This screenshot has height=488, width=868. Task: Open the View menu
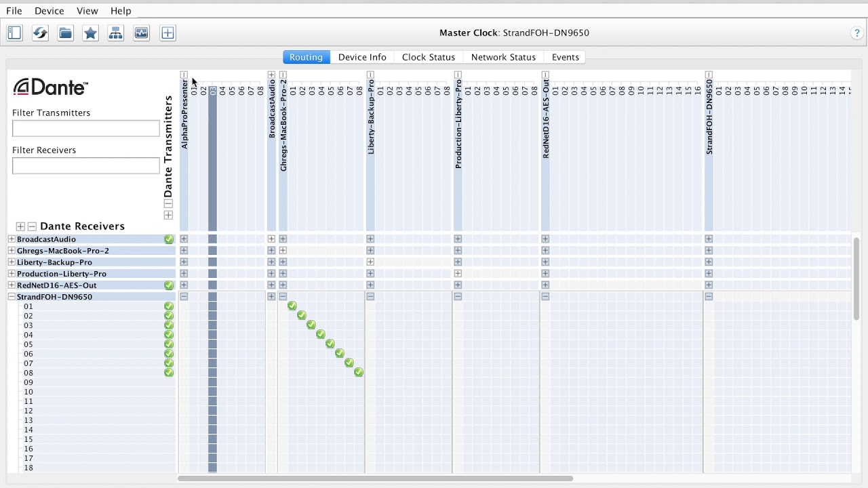87,11
